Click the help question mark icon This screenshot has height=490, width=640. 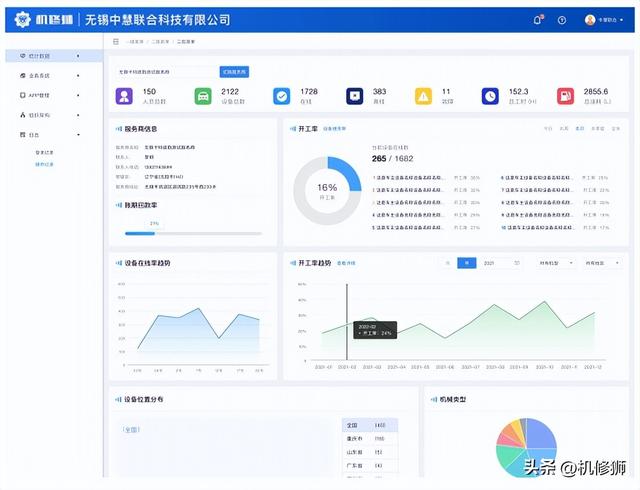tap(562, 20)
